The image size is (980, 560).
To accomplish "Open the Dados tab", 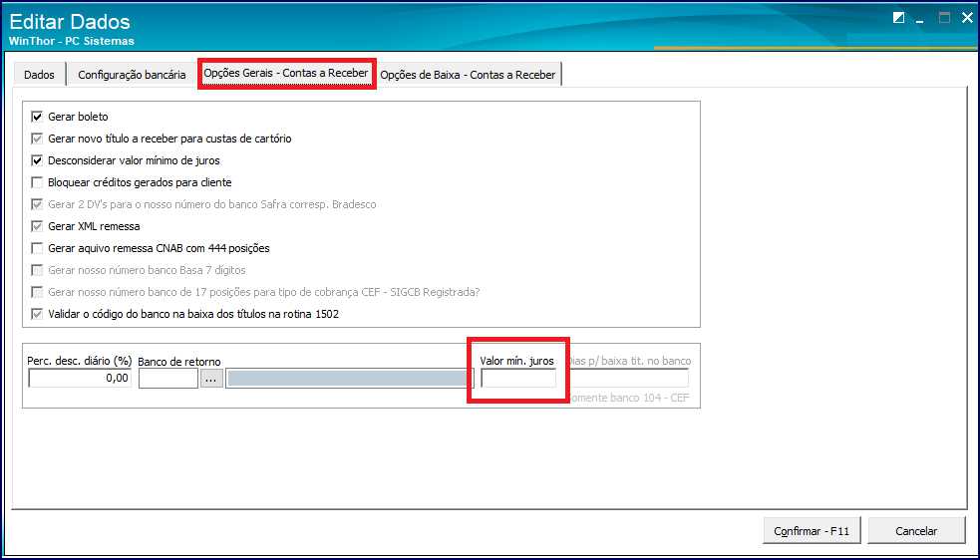I will click(x=39, y=75).
